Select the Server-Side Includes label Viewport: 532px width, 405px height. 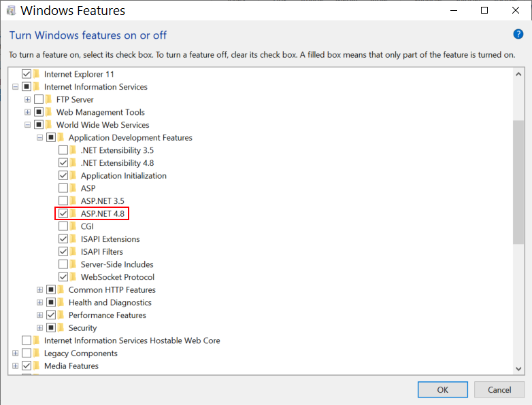pyautogui.click(x=117, y=264)
